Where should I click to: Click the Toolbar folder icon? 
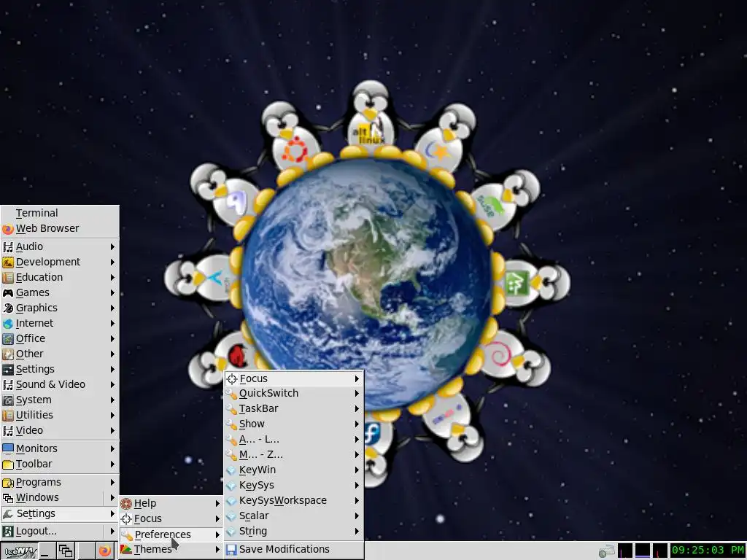(7, 464)
